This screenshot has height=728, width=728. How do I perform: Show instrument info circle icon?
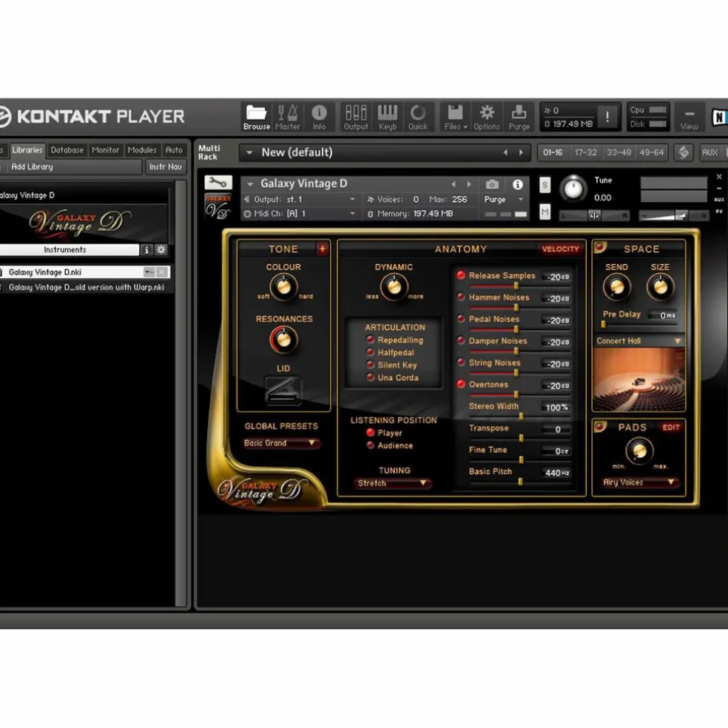[x=518, y=184]
